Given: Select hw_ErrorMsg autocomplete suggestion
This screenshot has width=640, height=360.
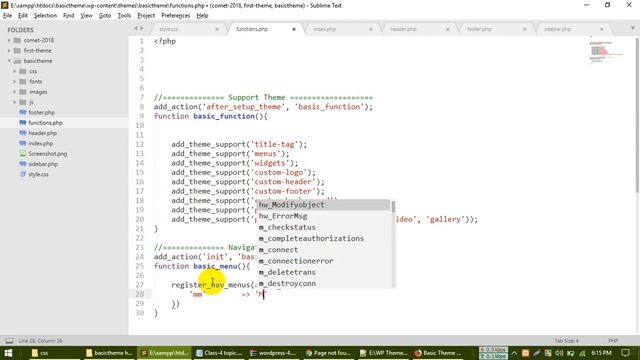Looking at the screenshot, I should point(323,216).
